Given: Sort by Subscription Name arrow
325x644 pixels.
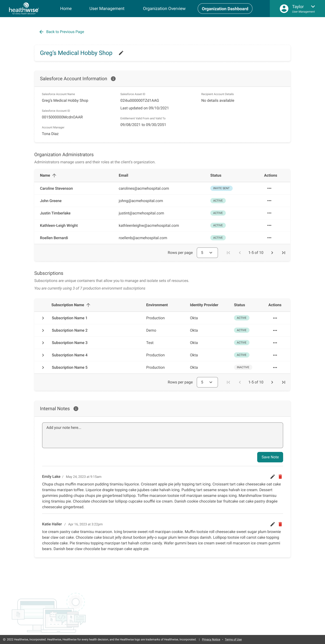Looking at the screenshot, I should coord(88,305).
